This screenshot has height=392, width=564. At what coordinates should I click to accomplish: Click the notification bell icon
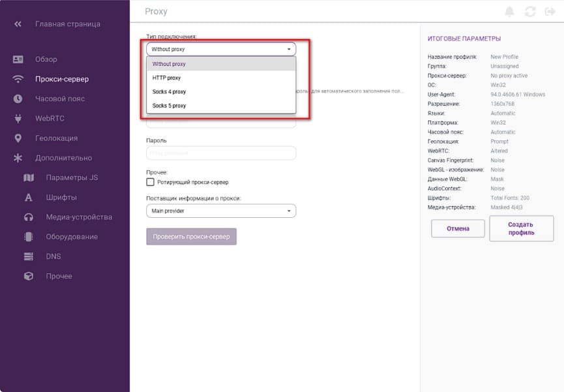tap(510, 12)
